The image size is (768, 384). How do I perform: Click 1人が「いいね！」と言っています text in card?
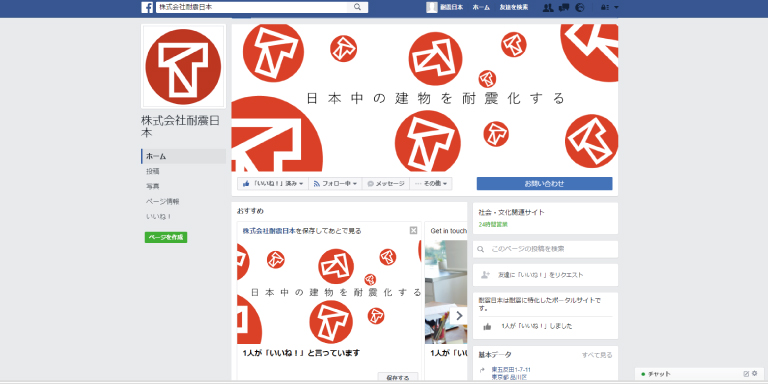(301, 353)
